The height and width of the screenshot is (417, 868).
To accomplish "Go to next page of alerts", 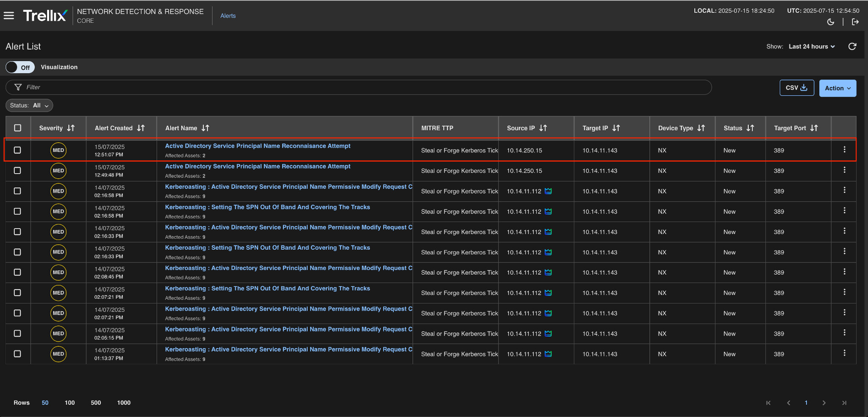I will pyautogui.click(x=824, y=403).
